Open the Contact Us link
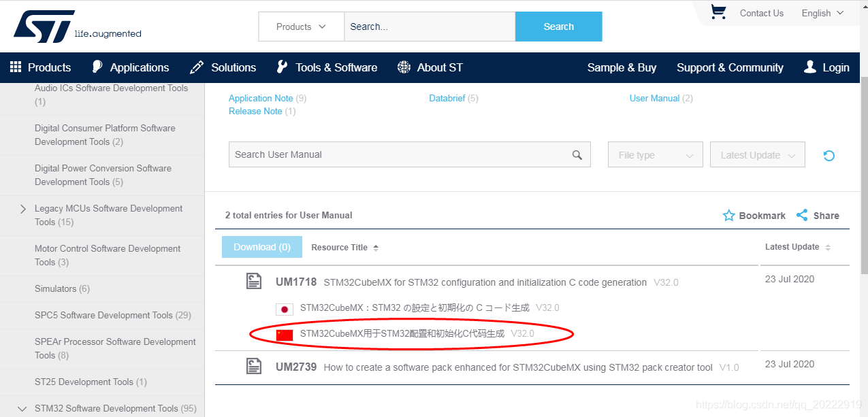Viewport: 868px width, 417px height. pyautogui.click(x=762, y=13)
